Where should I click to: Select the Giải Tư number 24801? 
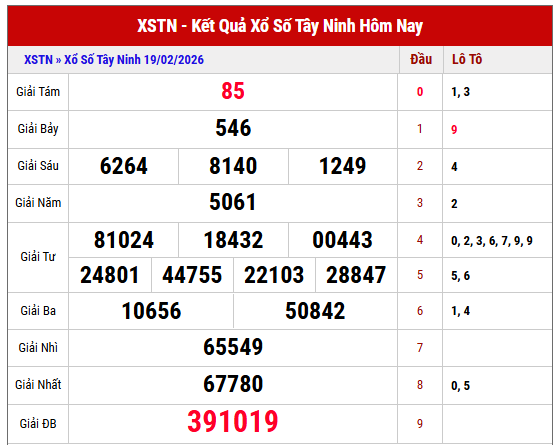click(x=109, y=275)
